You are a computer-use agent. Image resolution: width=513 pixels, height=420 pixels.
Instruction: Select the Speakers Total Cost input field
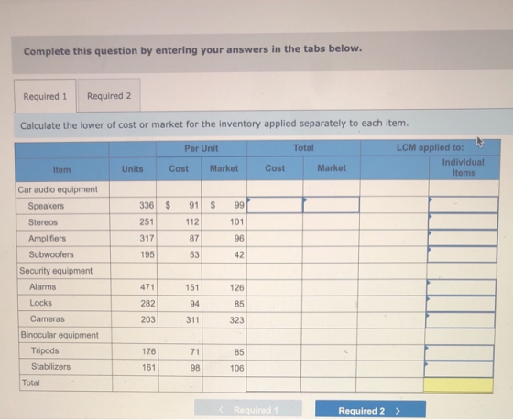coord(275,205)
